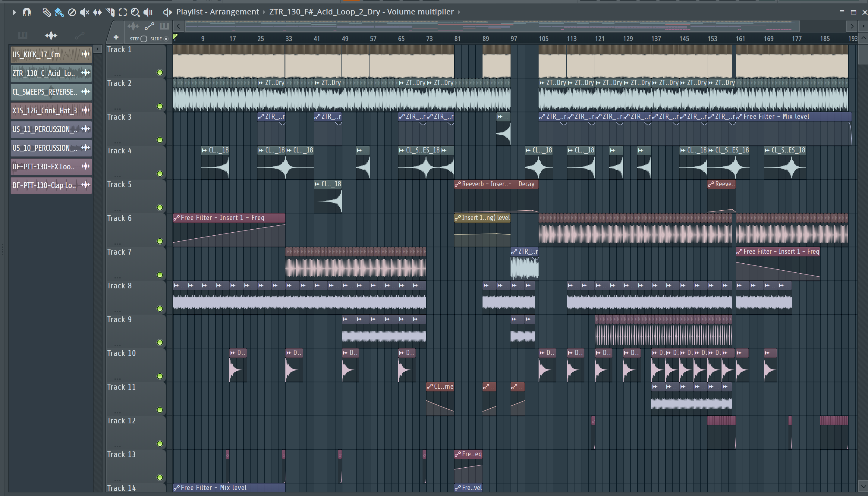This screenshot has width=868, height=496.
Task: Mute Track 10 via green light
Action: [160, 376]
